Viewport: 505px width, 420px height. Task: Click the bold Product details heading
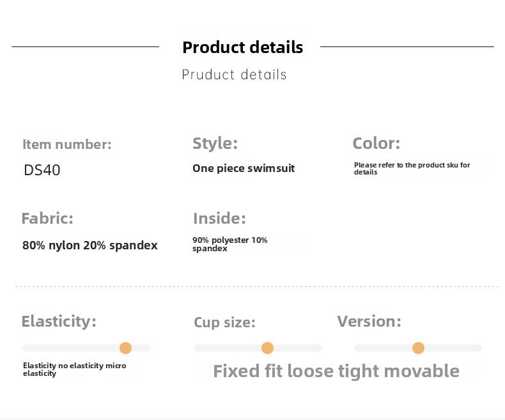[242, 47]
